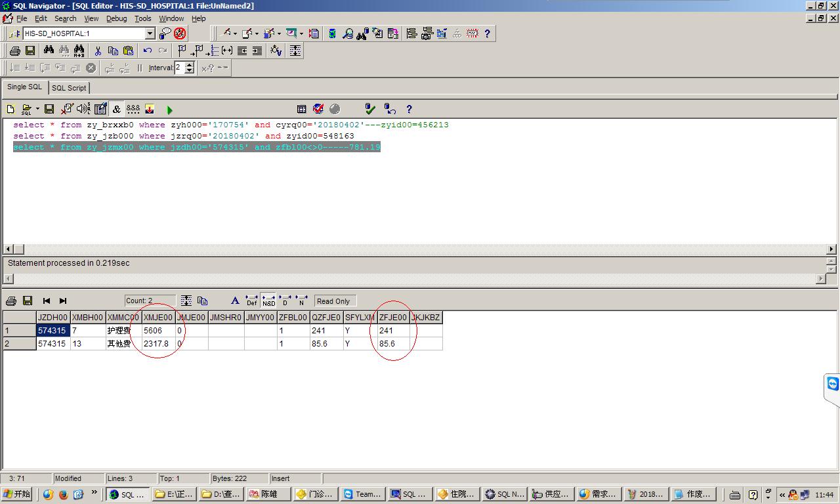
Task: Click the SQL history '&' icon
Action: [117, 109]
